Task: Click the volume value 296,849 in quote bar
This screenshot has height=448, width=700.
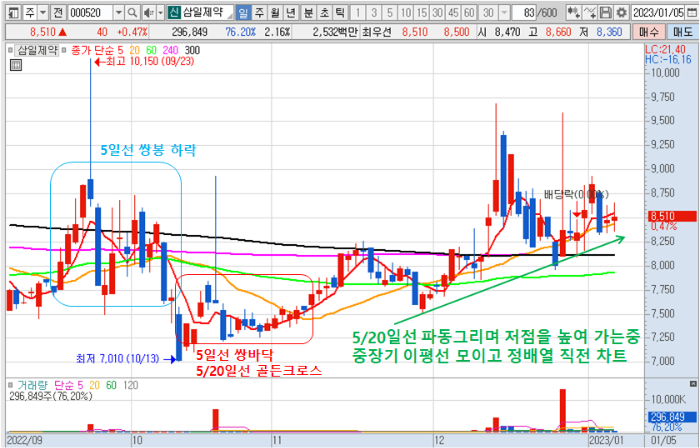Action: point(190,32)
